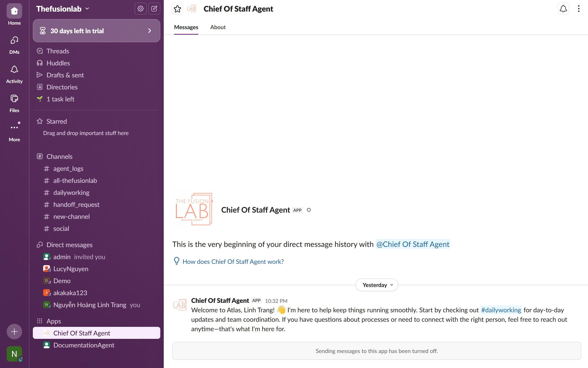The width and height of the screenshot is (588, 368).
Task: Switch to the About tab
Action: [x=218, y=27]
